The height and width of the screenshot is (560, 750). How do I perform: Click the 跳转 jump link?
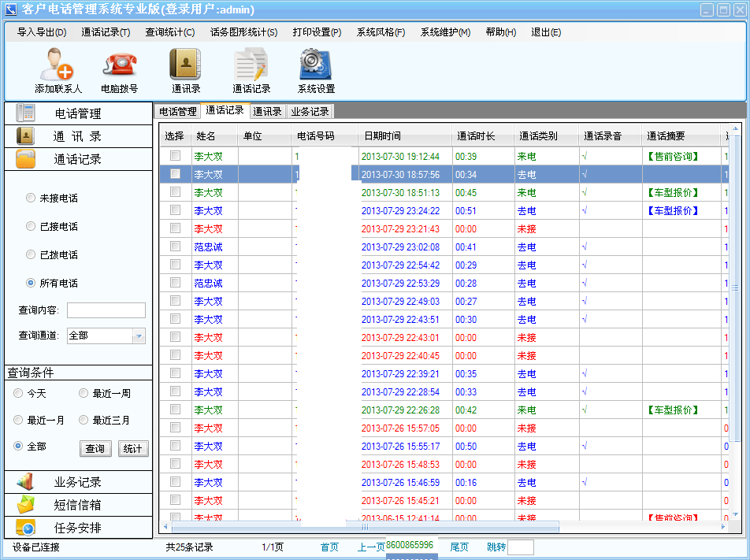496,547
